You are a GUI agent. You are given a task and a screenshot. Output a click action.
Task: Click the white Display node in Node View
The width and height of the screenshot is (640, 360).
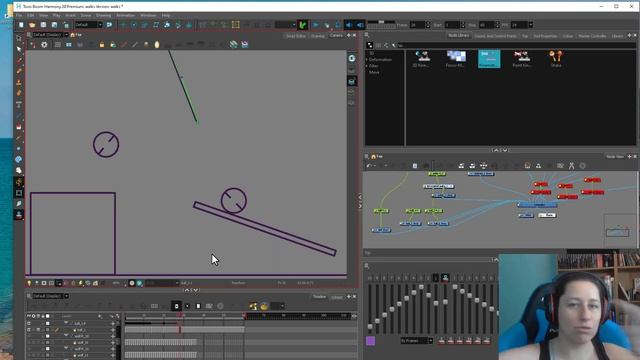point(547,215)
